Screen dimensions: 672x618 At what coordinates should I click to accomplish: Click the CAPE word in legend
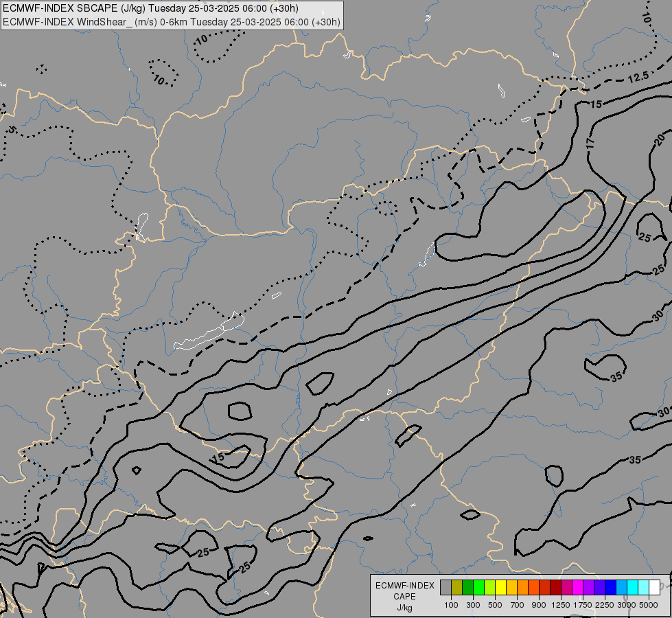404,597
